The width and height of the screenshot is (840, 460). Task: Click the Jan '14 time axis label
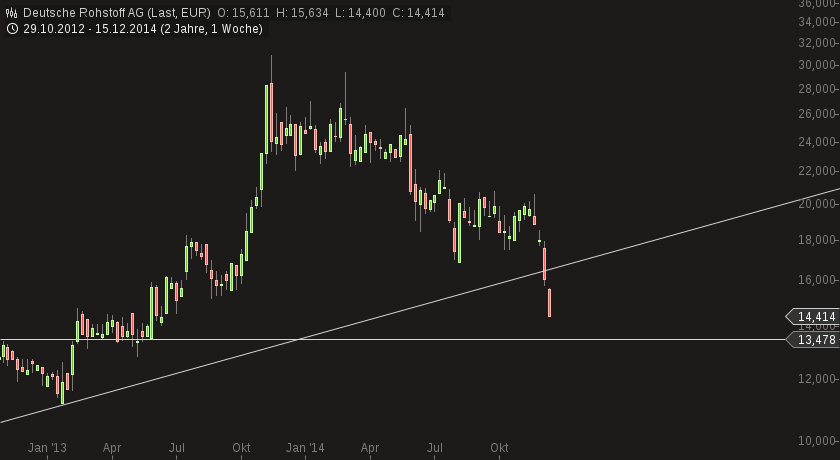tap(305, 448)
